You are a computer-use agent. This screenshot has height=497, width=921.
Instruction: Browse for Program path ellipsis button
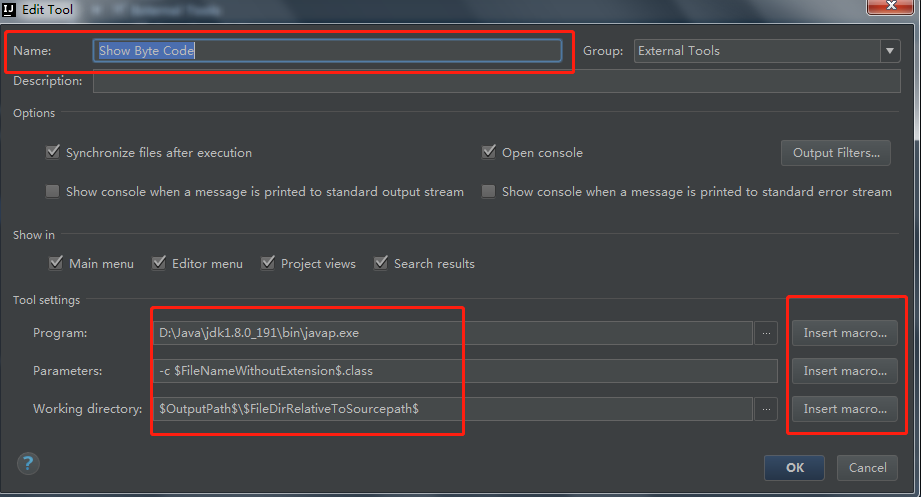[766, 333]
